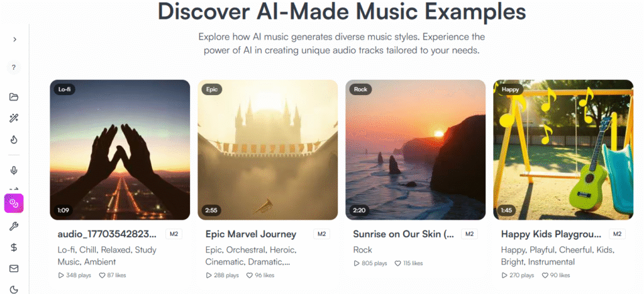Toggle dark mode with moon icon
Screen dimensions: 644x294
coord(14,289)
